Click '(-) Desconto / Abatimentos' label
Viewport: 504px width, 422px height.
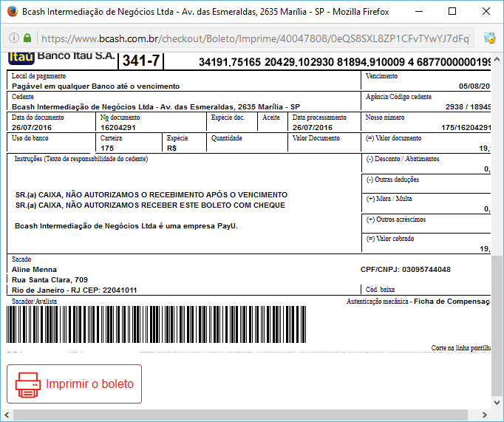click(403, 158)
